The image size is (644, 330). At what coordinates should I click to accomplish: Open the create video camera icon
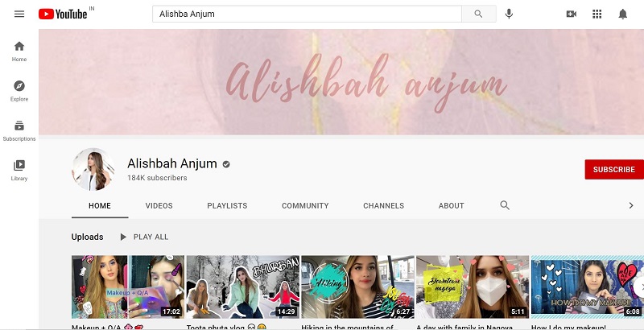coord(572,14)
